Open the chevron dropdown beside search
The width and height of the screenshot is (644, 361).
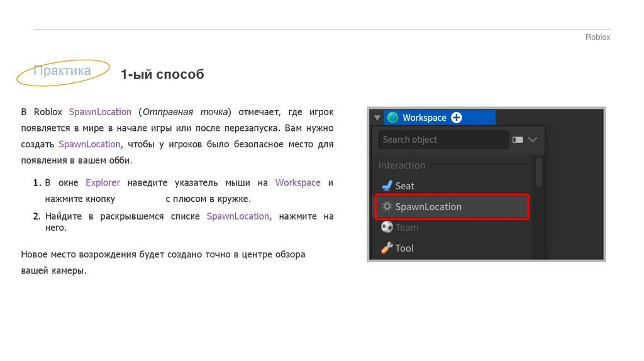pyautogui.click(x=533, y=140)
